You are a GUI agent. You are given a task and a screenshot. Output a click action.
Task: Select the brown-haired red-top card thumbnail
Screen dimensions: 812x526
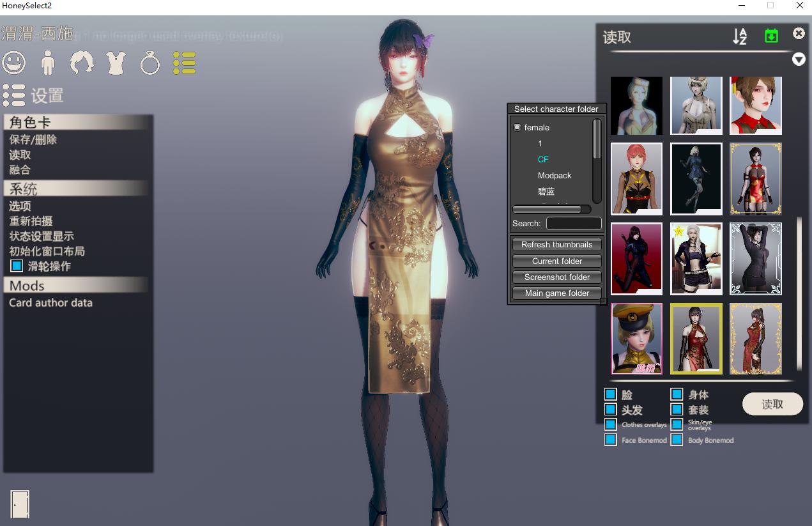click(x=756, y=105)
